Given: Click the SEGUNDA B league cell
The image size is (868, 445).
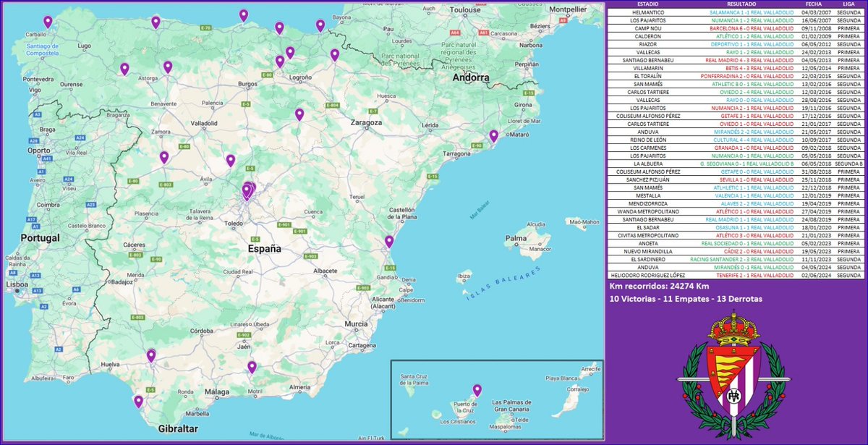Looking at the screenshot, I should pyautogui.click(x=849, y=164).
